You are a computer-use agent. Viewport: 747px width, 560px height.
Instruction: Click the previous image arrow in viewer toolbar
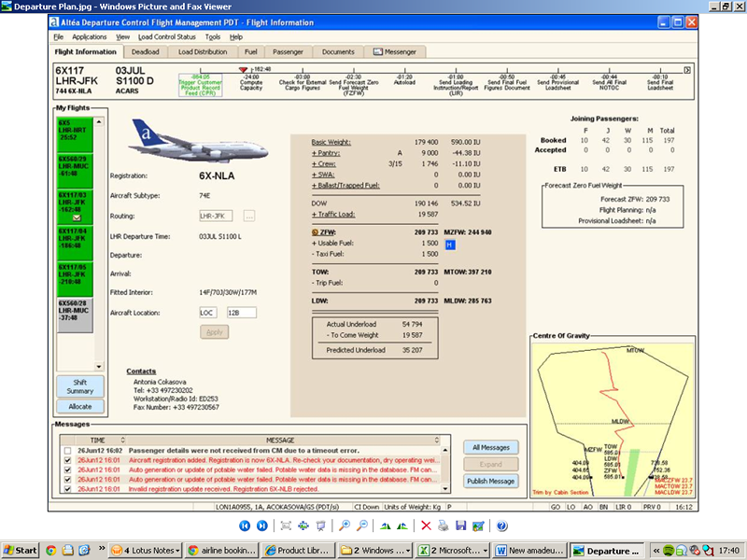(245, 525)
